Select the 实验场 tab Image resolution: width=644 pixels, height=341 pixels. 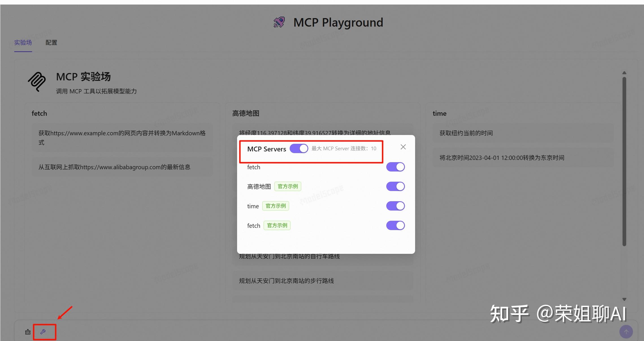(23, 42)
